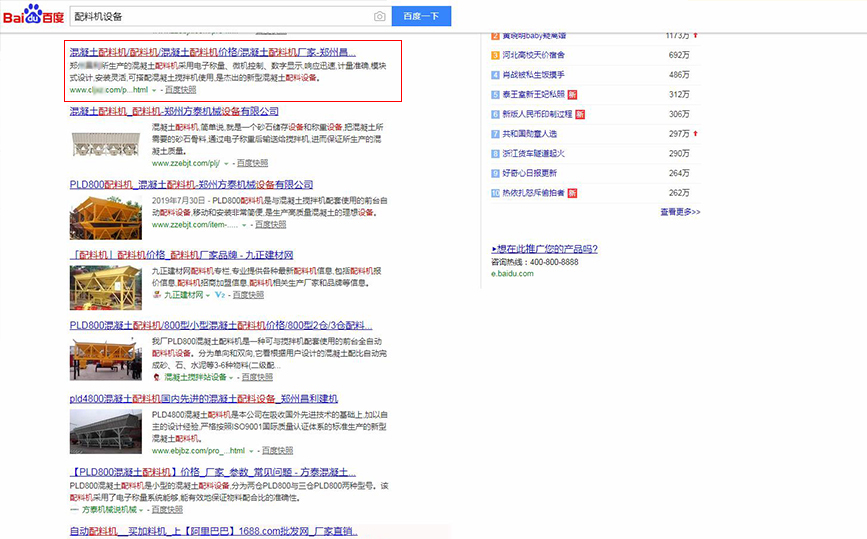The height and width of the screenshot is (539, 867).
Task: Open trending topic 新版人民币印制过程
Action: click(x=537, y=114)
